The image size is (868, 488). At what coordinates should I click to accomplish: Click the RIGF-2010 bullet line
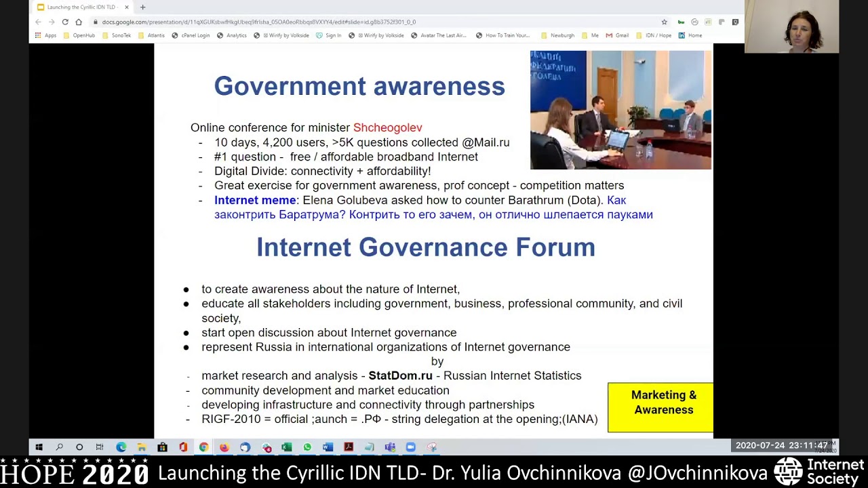399,419
